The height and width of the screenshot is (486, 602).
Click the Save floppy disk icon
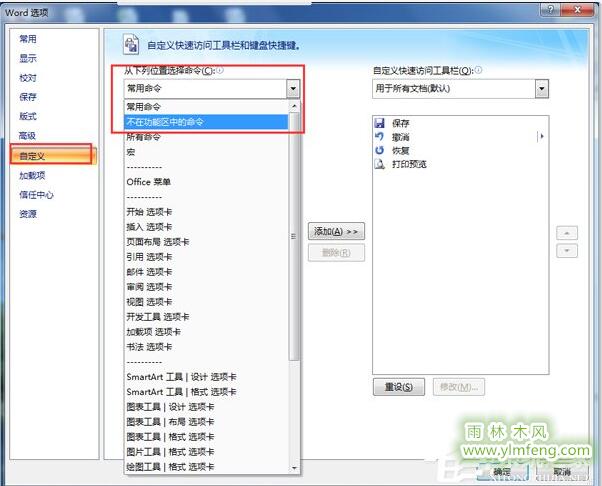click(379, 123)
